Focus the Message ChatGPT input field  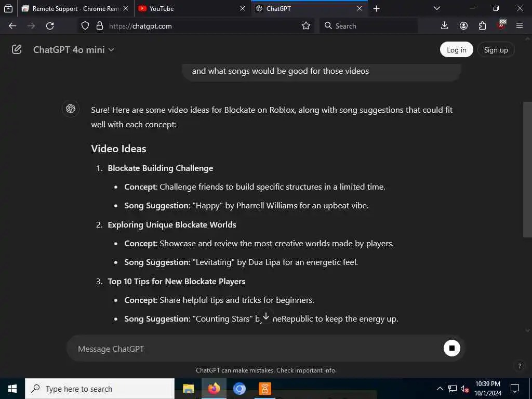[258, 349]
